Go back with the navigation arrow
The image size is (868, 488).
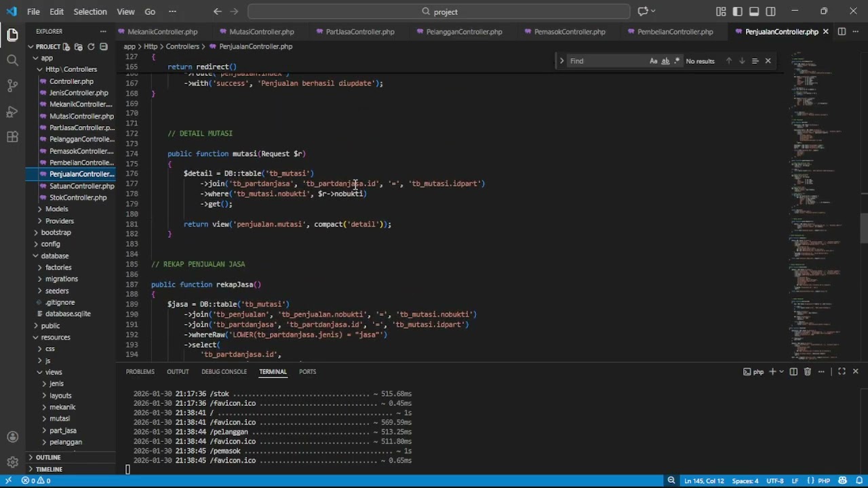(217, 12)
